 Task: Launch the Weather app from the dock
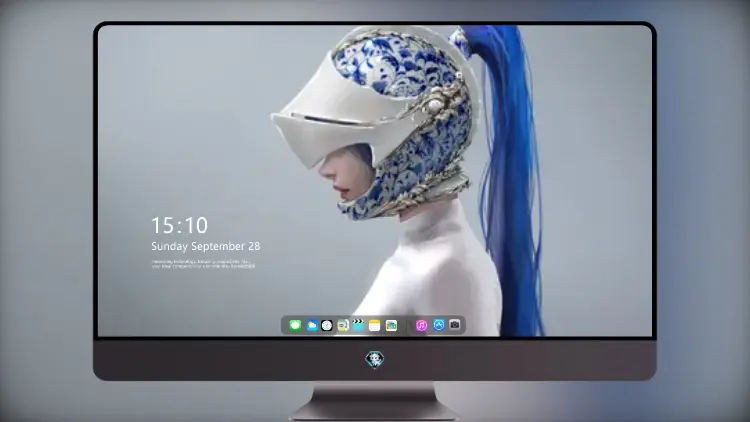[311, 325]
